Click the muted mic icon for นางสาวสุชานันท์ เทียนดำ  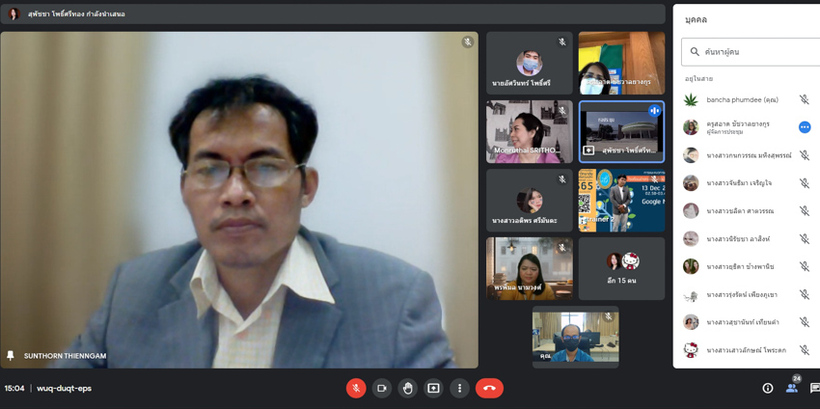point(804,322)
